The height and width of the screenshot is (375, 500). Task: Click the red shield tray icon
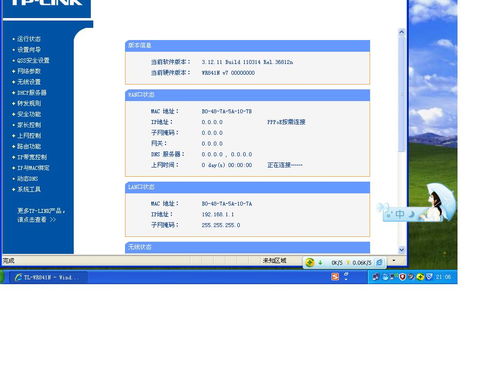click(x=402, y=277)
